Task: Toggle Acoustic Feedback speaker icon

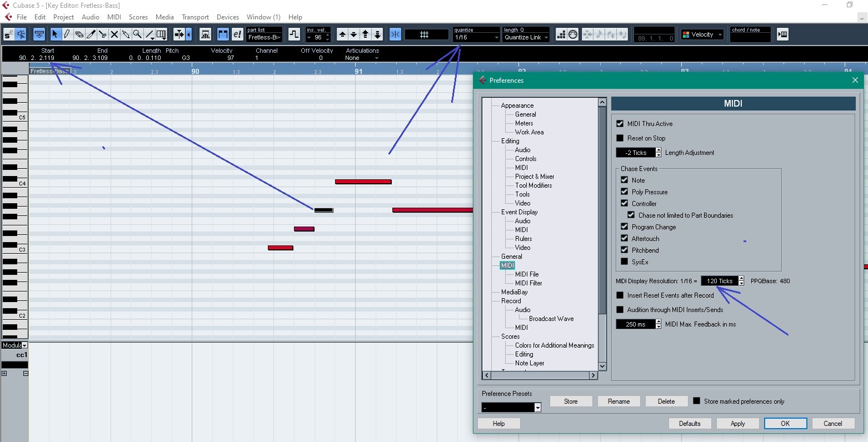Action: coord(21,34)
